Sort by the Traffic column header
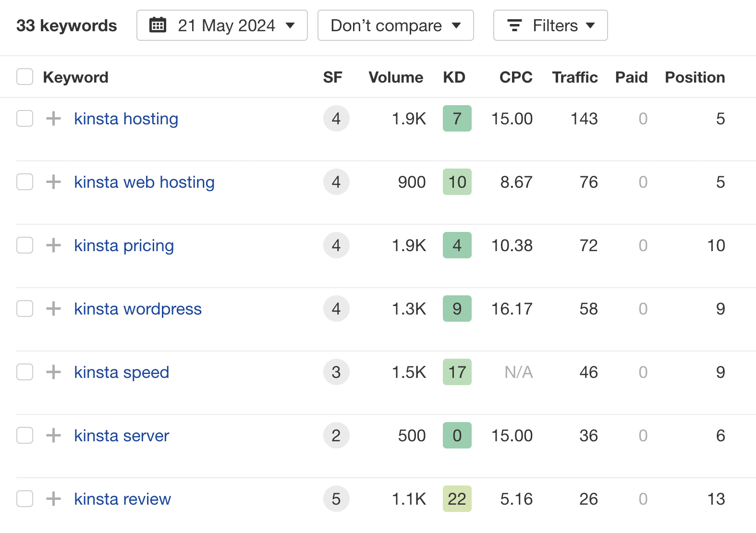 click(574, 77)
